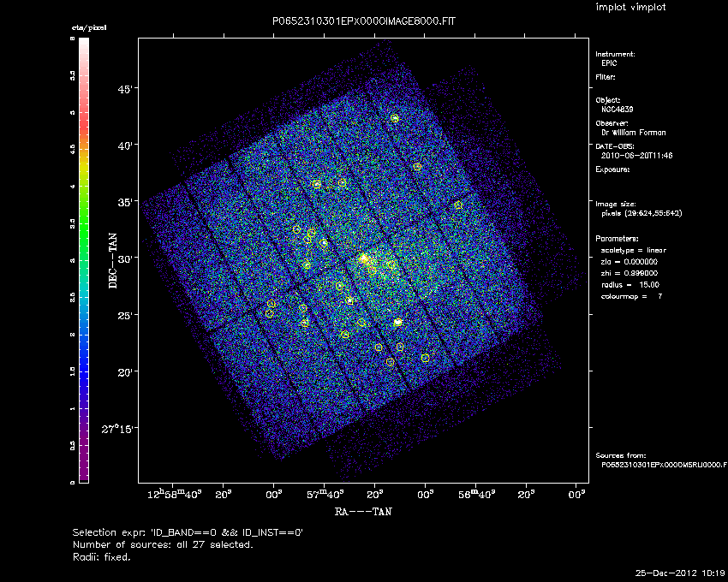The width and height of the screenshot is (728, 582).
Task: Click the 45' declination tick label
Action: click(125, 89)
